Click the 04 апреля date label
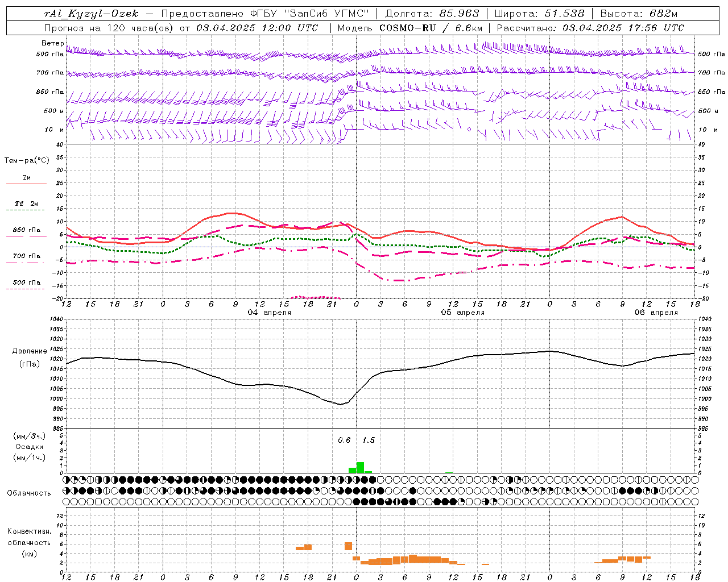Viewport: 728px width, 582px height. (x=270, y=313)
